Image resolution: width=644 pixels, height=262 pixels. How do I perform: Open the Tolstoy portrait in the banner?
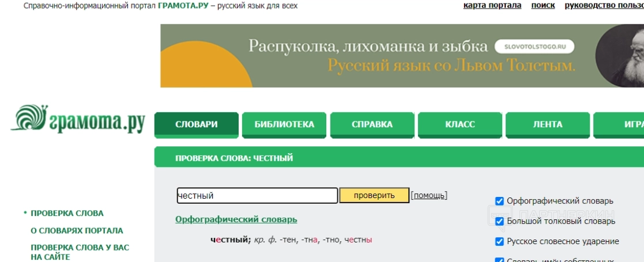pos(620,56)
